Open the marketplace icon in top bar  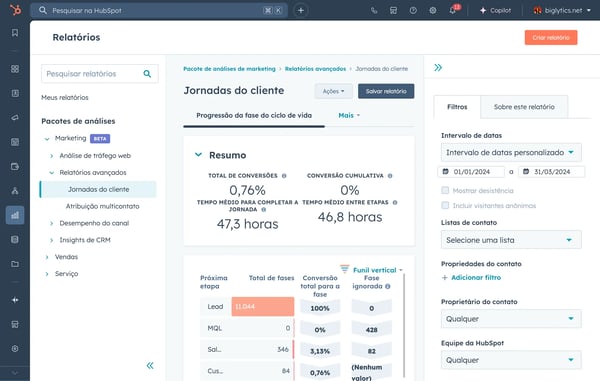pyautogui.click(x=393, y=10)
